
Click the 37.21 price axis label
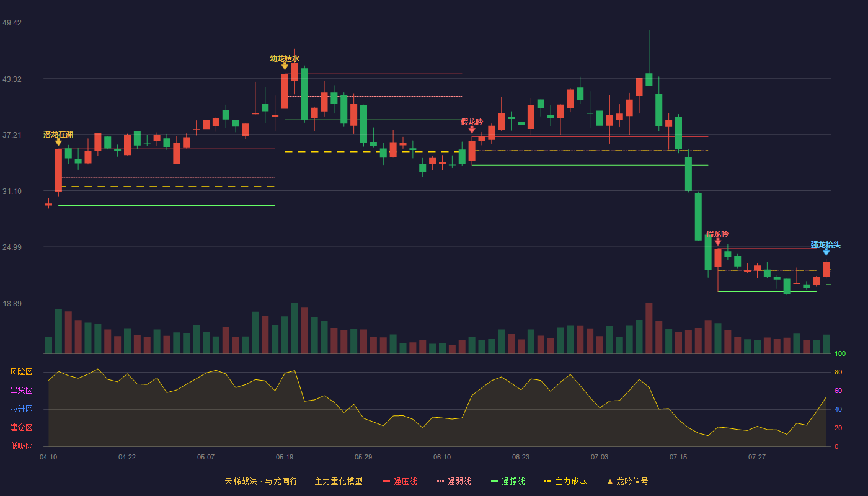click(12, 135)
